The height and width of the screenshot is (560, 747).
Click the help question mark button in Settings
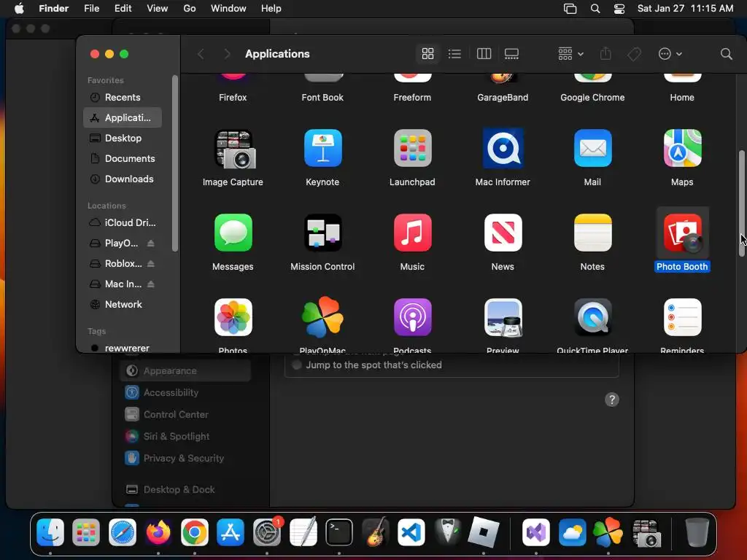(x=612, y=400)
